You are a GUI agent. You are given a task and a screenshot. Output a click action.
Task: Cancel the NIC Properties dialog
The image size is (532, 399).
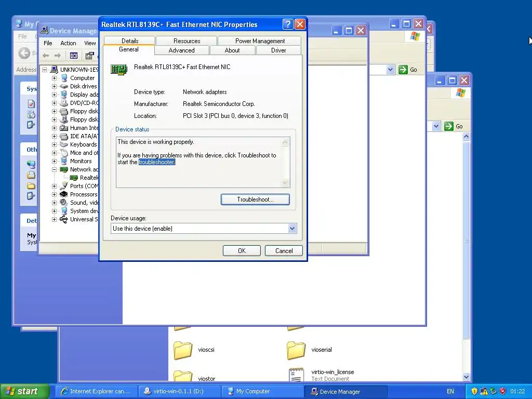click(x=284, y=251)
